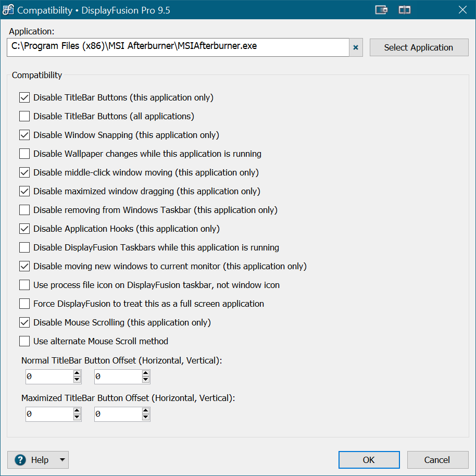Decrease the Normal TitleBar vertical offset
Image resolution: width=476 pixels, height=476 pixels.
(146, 380)
